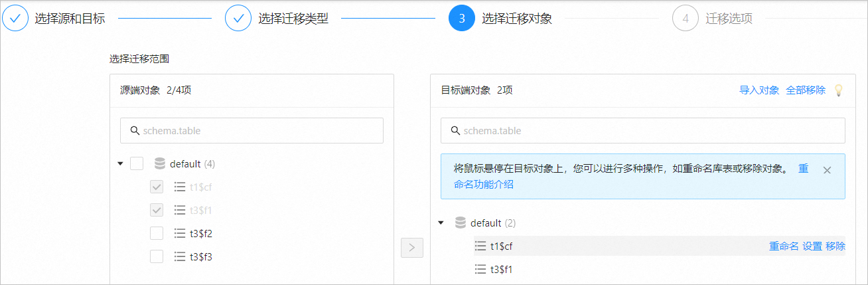Screen dimensions: 868x285
Task: Dismiss the blue hint banner
Action: pos(827,170)
